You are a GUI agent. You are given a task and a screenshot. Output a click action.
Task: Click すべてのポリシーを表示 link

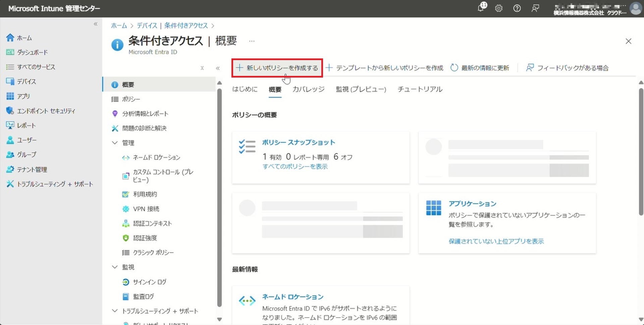coord(295,167)
